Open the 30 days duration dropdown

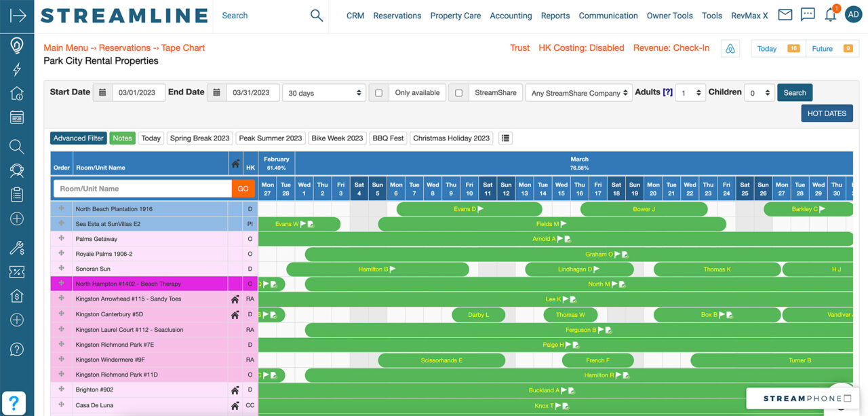tap(323, 92)
